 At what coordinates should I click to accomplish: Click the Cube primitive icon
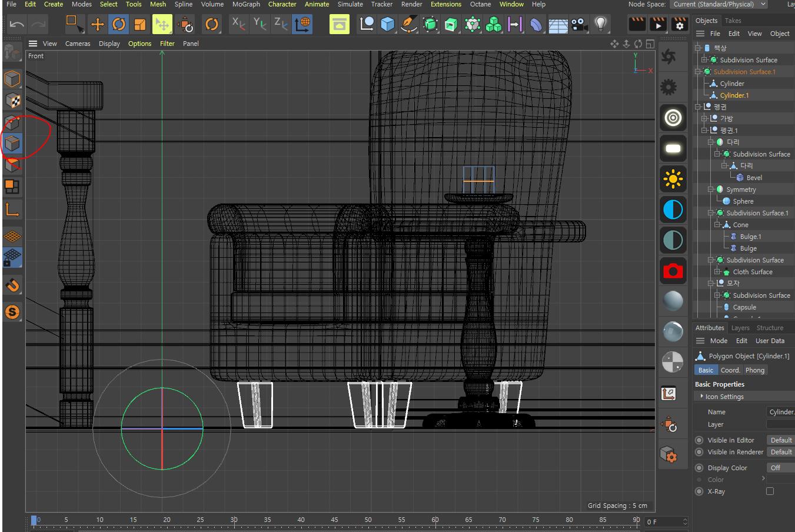tap(387, 24)
